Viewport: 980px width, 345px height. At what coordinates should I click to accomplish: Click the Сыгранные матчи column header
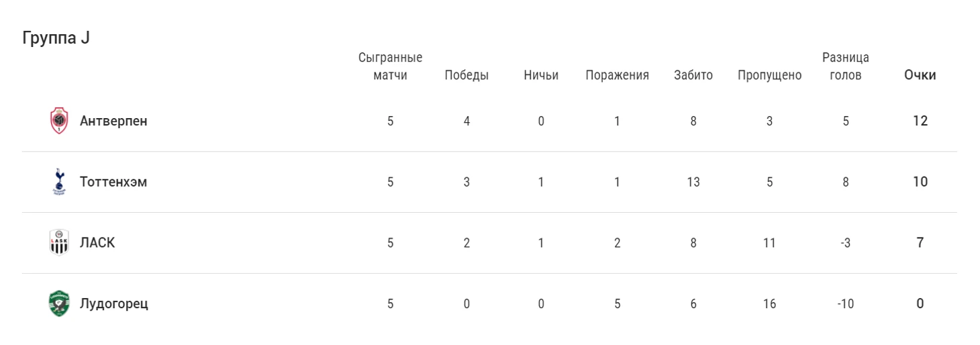(390, 66)
